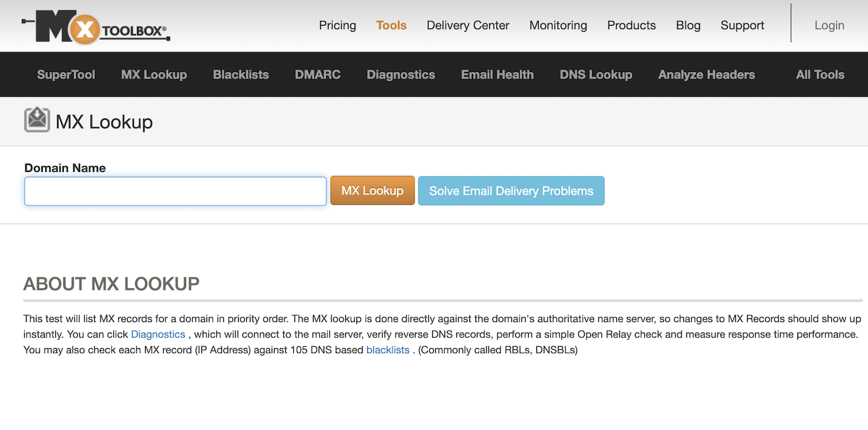Select the Analyze Headers tab
This screenshot has height=430, width=868.
[706, 74]
